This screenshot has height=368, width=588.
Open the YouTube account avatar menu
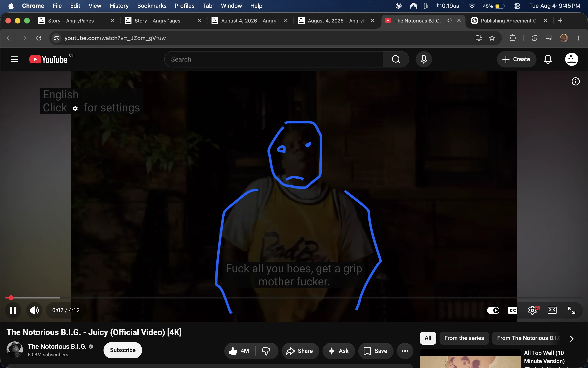(x=571, y=59)
